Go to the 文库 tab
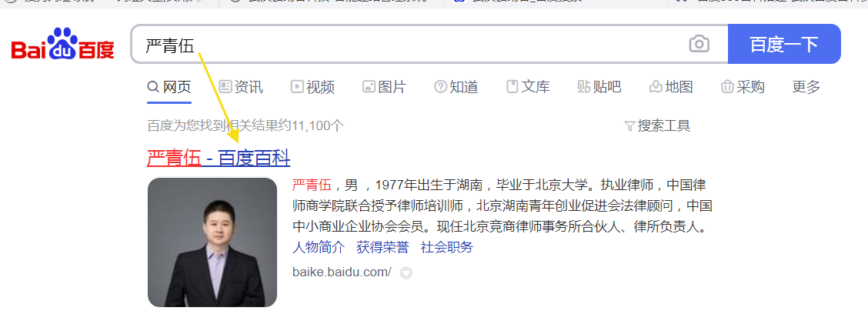This screenshot has width=868, height=324. pos(528,86)
